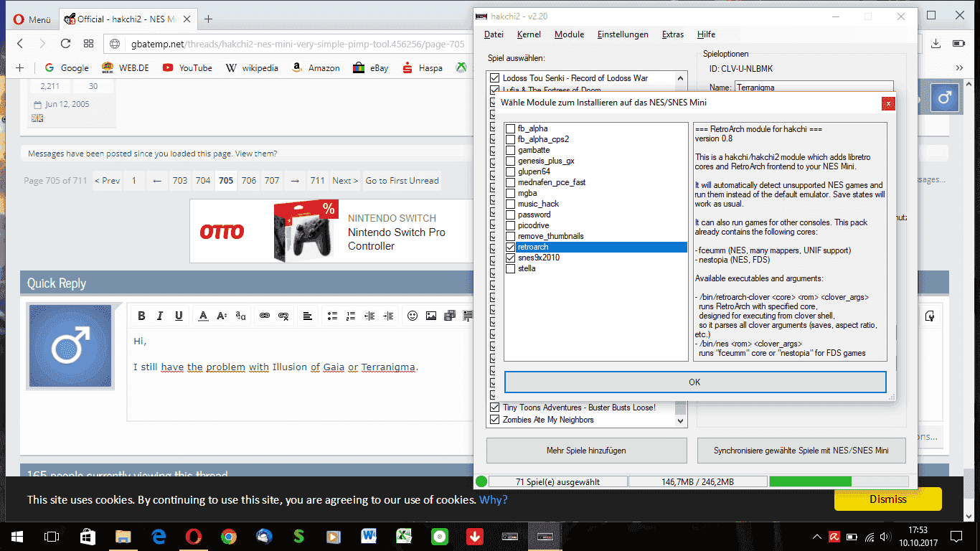The width and height of the screenshot is (980, 551).
Task: Close the module selection dialog
Action: tap(888, 103)
